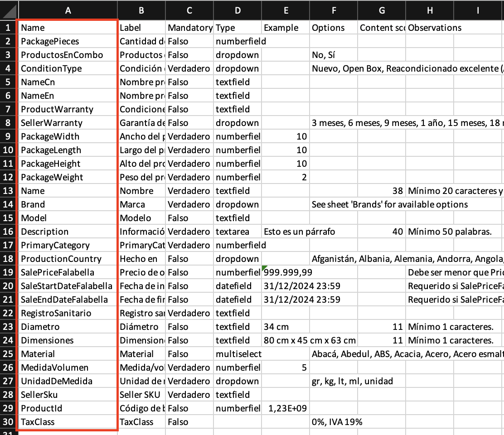Click cell with 'See sheet Brands' note
The image size is (504, 435).
pyautogui.click(x=334, y=204)
